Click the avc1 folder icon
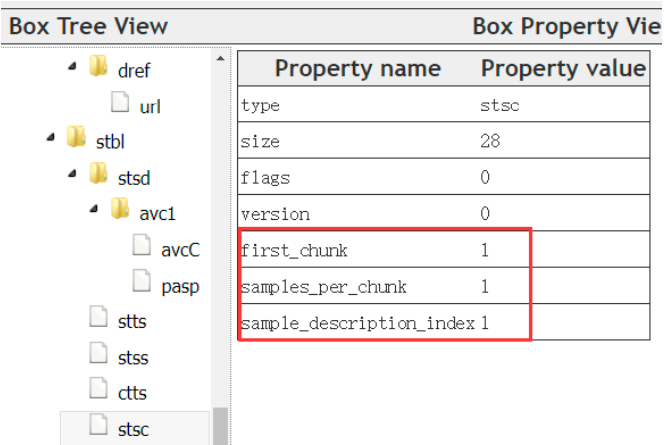Image resolution: width=664 pixels, height=445 pixels. tap(120, 208)
